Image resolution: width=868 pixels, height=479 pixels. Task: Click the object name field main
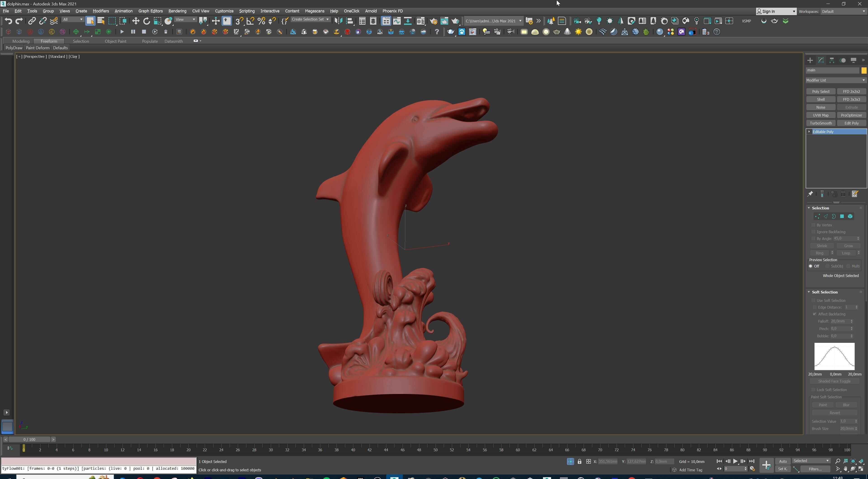click(x=832, y=70)
